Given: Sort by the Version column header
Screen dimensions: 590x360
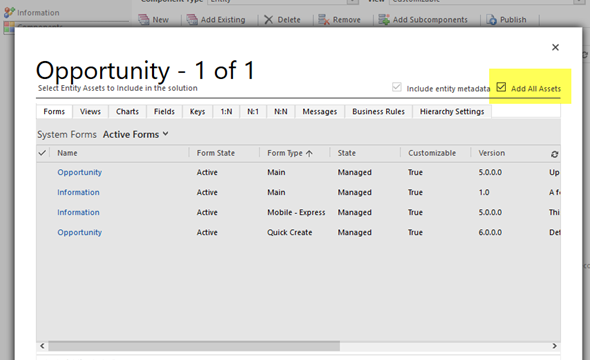Looking at the screenshot, I should (491, 153).
